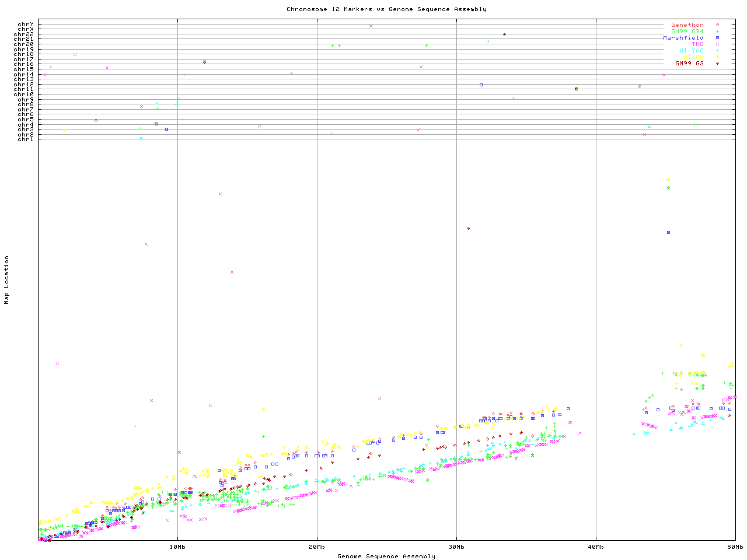This screenshot has width=747, height=560.
Task: Click the magenta X marker beside TNG
Action: 717,44
